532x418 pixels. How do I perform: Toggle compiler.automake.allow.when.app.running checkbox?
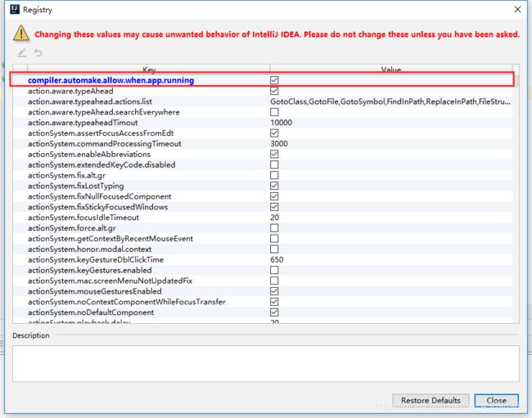tap(274, 80)
